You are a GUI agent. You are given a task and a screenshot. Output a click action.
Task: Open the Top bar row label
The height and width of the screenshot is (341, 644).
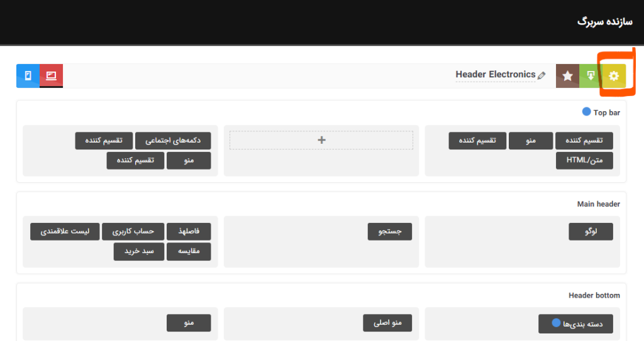607,112
